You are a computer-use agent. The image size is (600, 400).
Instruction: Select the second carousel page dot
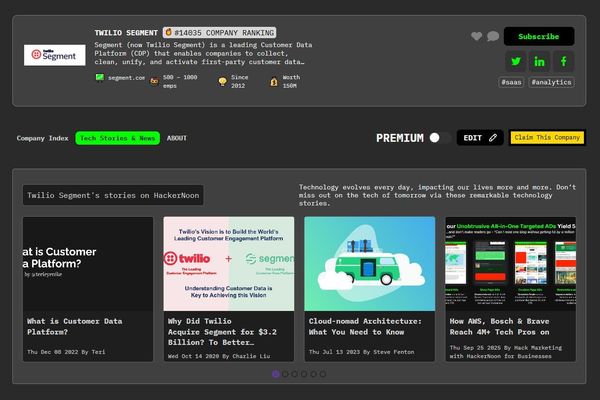point(285,374)
